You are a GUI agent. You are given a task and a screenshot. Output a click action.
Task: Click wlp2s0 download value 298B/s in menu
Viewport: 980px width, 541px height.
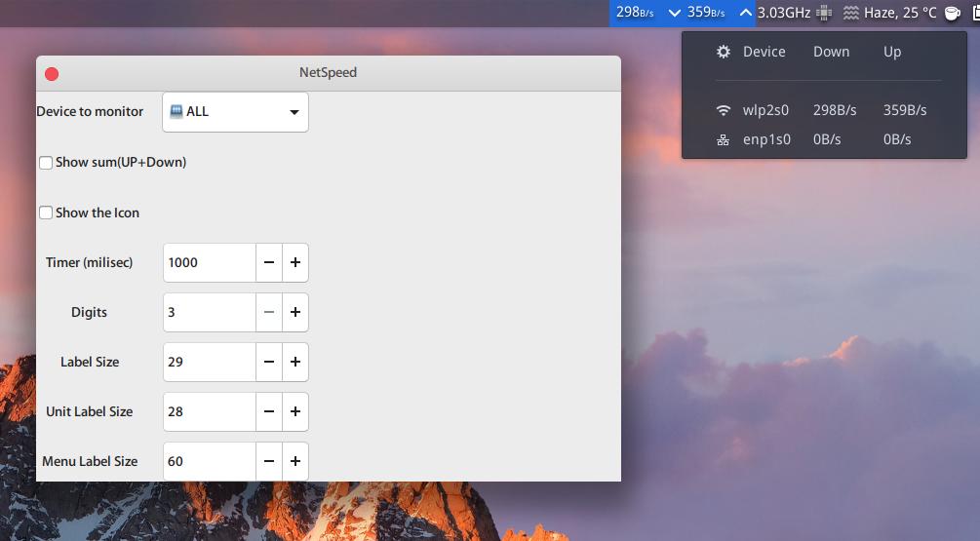(835, 110)
